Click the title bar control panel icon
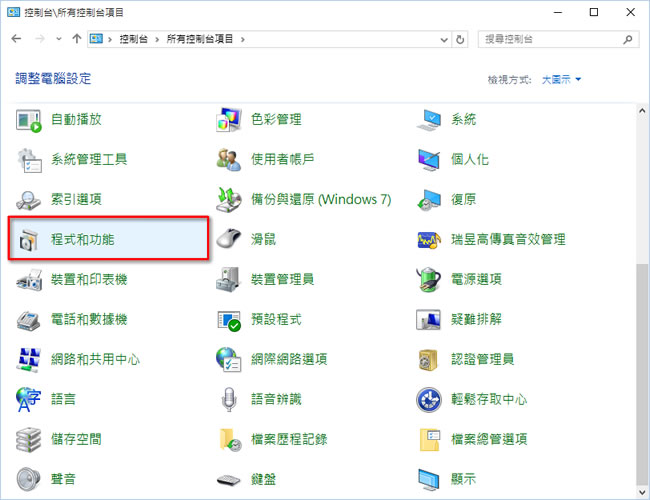 (13, 12)
